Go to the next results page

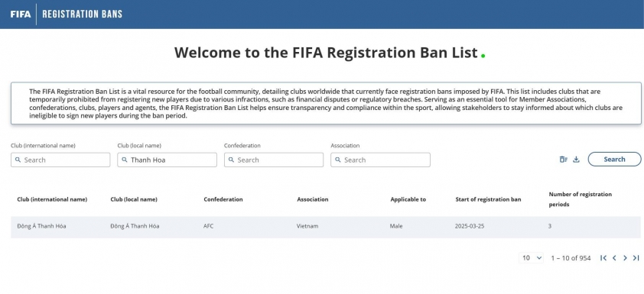(x=625, y=258)
